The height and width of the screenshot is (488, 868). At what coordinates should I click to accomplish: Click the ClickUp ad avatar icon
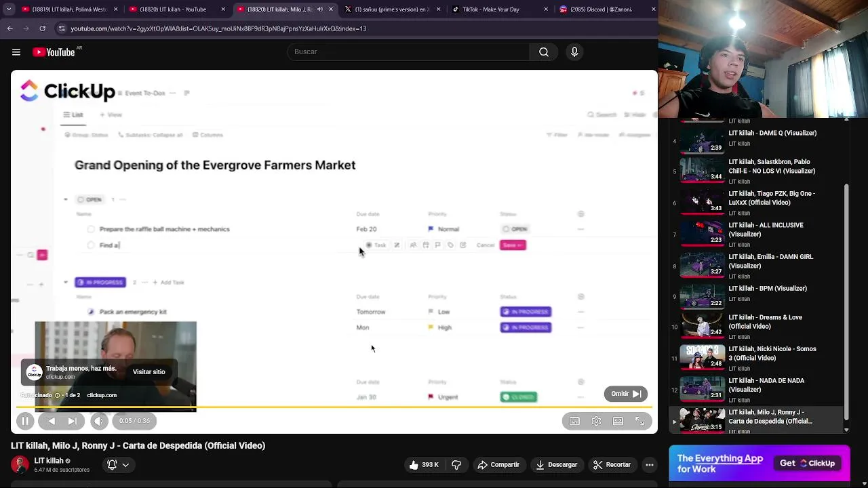[x=34, y=372]
